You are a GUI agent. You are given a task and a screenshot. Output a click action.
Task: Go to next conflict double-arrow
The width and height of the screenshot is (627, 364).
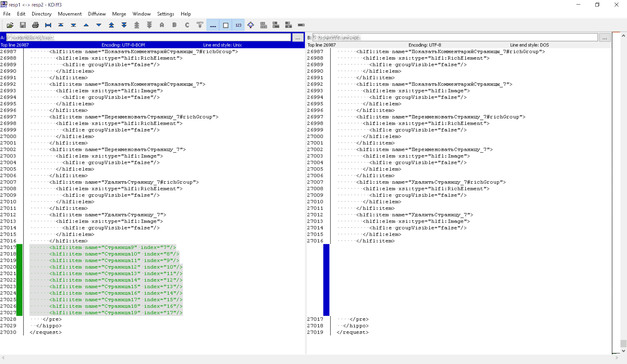pos(124,25)
